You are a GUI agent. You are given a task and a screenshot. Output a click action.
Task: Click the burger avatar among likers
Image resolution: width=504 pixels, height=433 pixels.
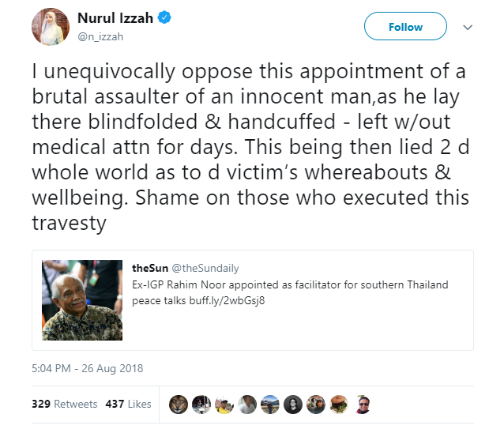(x=339, y=404)
